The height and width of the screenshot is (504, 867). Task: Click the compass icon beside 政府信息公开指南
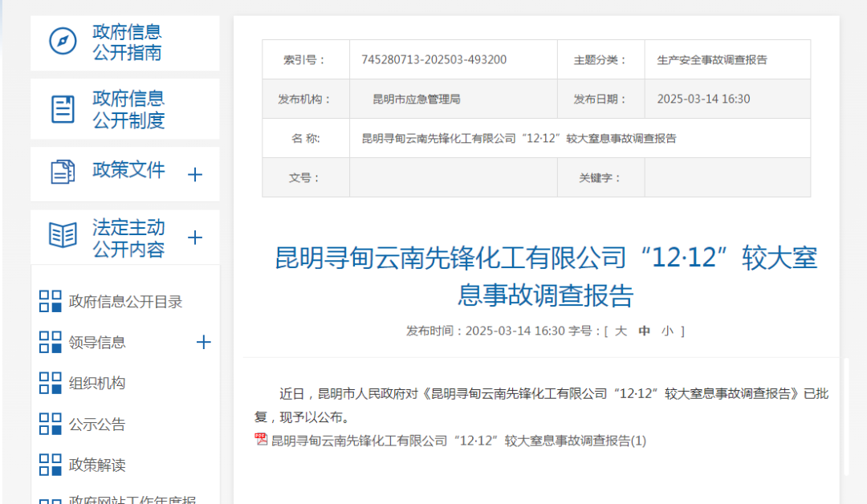point(63,42)
